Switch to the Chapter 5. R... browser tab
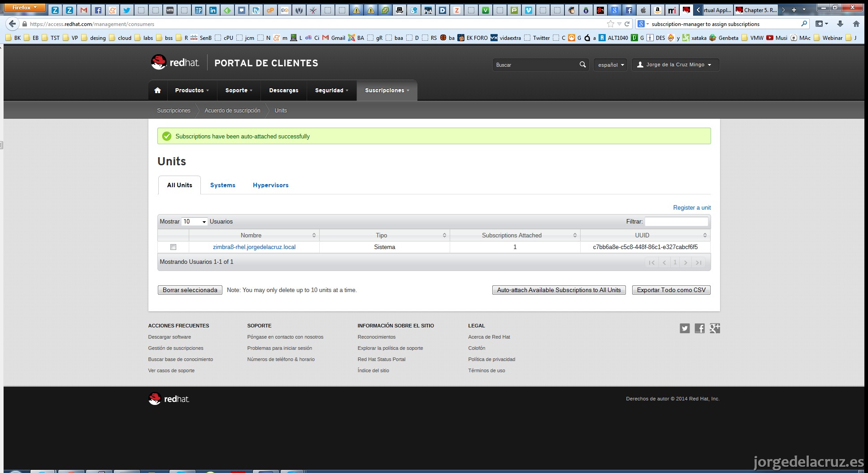The width and height of the screenshot is (868, 473). click(x=756, y=10)
